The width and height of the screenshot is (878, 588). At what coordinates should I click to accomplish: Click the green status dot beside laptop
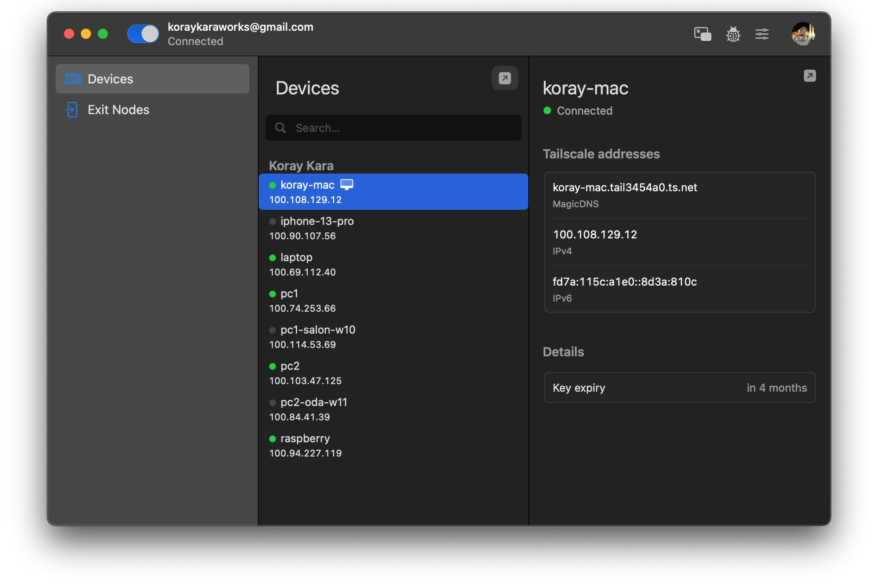coord(273,258)
